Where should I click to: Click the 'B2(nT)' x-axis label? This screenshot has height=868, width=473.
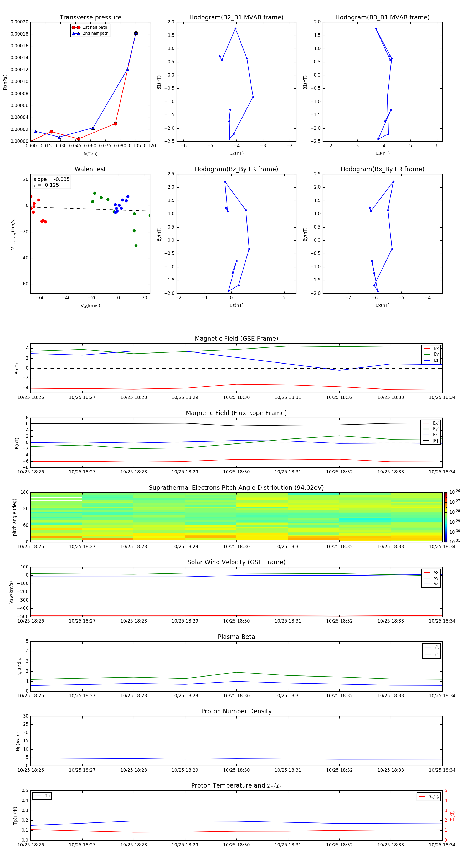click(x=236, y=154)
